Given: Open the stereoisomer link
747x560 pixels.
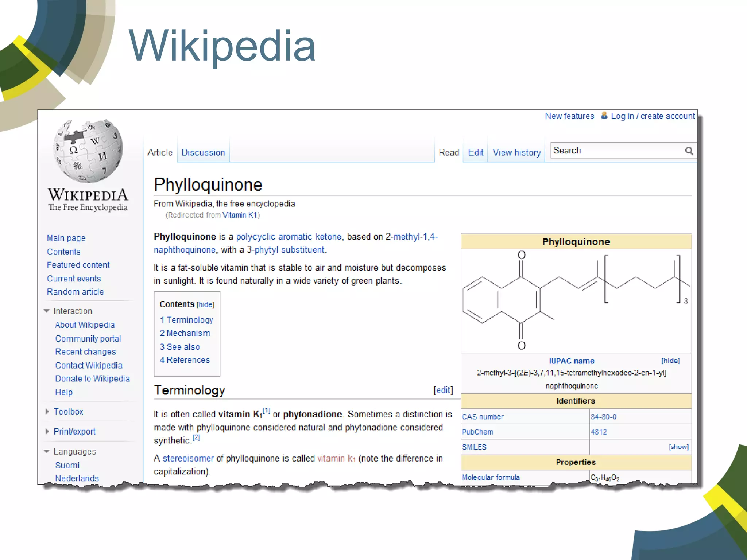Looking at the screenshot, I should pos(188,458).
